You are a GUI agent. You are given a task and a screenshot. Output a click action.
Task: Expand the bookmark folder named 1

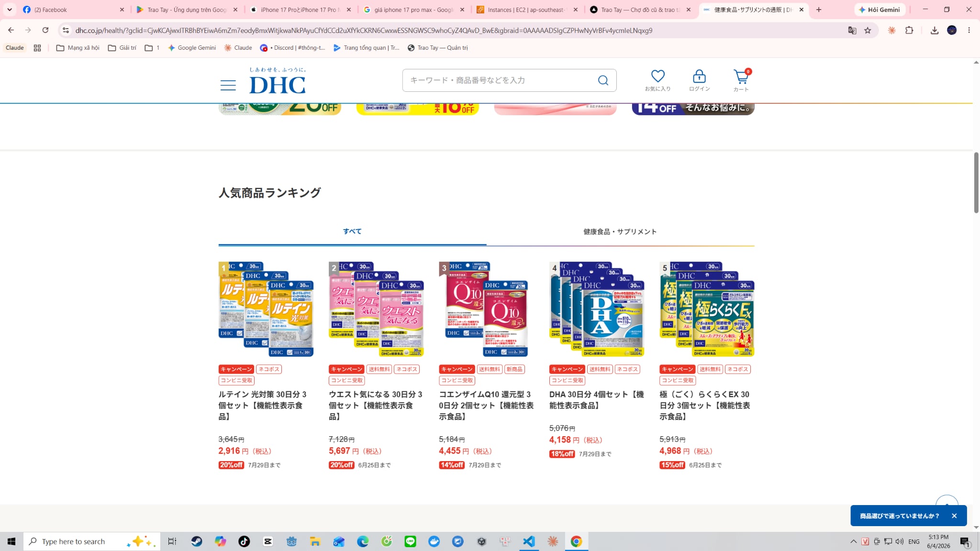point(152,48)
